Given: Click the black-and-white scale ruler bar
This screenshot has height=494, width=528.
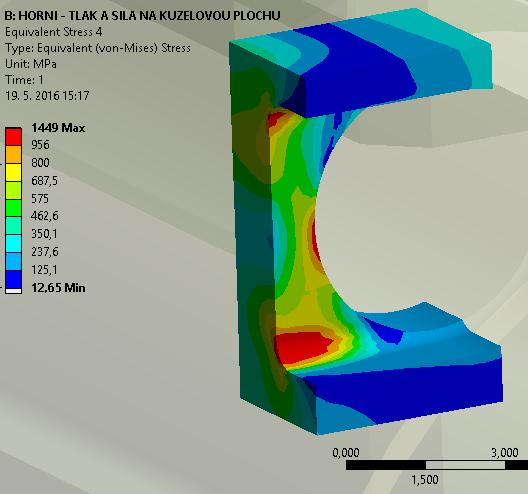Looking at the screenshot, I should coord(437,465).
